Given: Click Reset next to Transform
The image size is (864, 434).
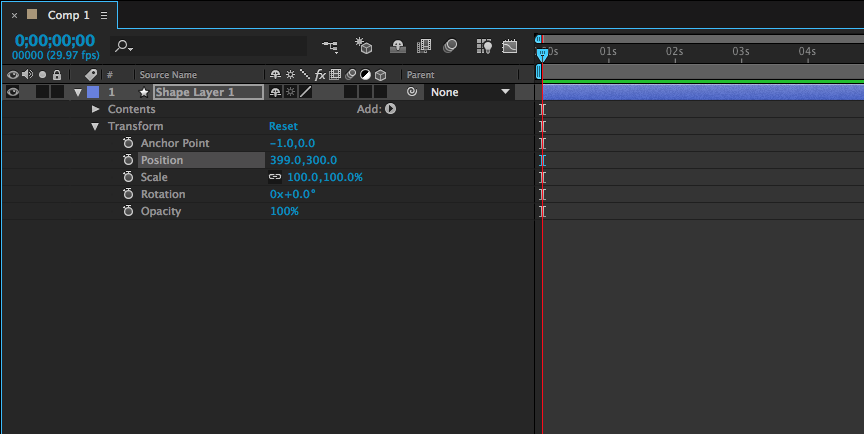Looking at the screenshot, I should (x=283, y=126).
